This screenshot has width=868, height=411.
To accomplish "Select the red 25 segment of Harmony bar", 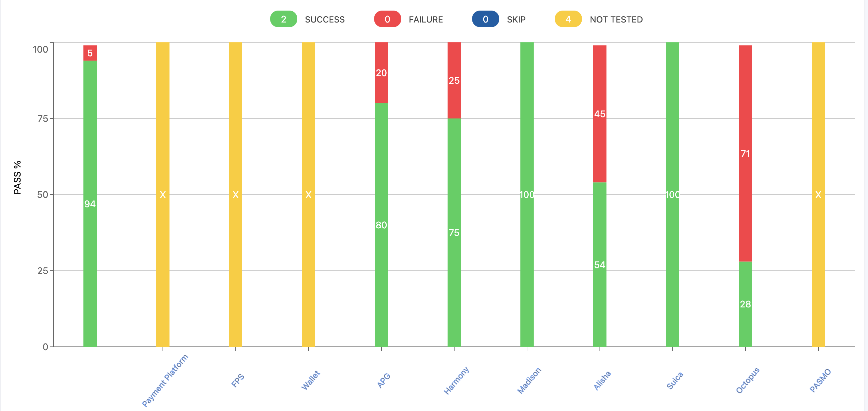I will click(x=454, y=80).
